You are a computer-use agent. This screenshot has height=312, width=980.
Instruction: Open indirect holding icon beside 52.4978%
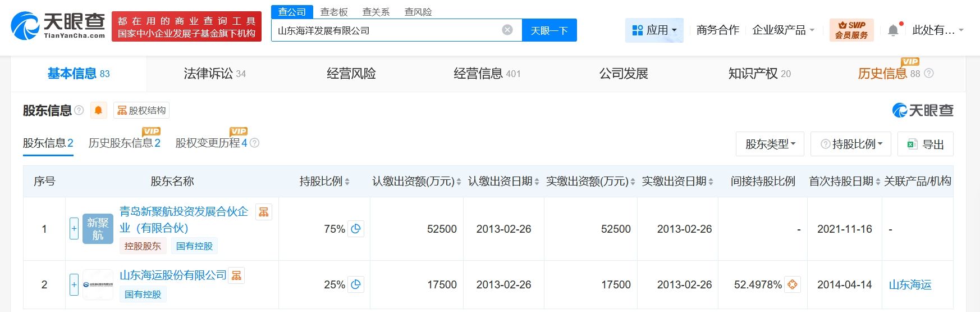point(793,284)
